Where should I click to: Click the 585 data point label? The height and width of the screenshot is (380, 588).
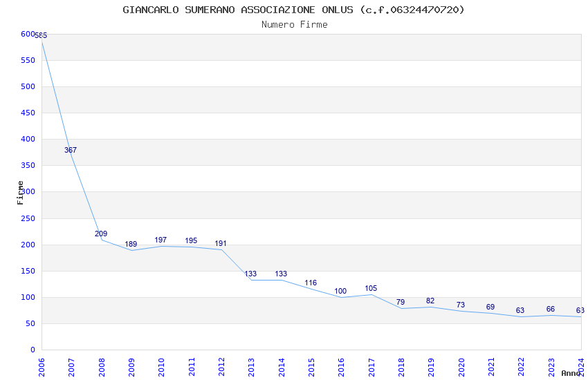41,35
